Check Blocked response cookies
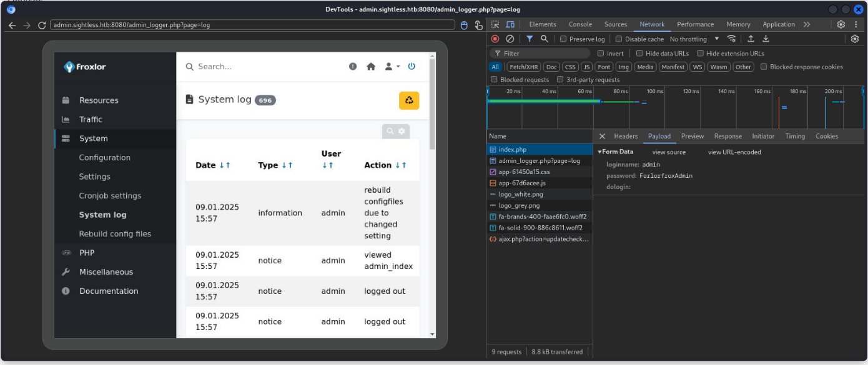868x365 pixels. 764,67
